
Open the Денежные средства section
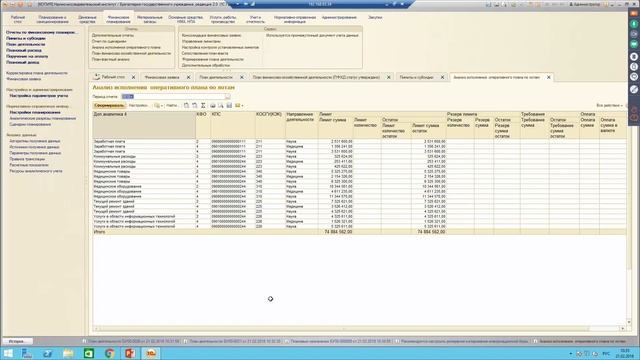pos(87,19)
